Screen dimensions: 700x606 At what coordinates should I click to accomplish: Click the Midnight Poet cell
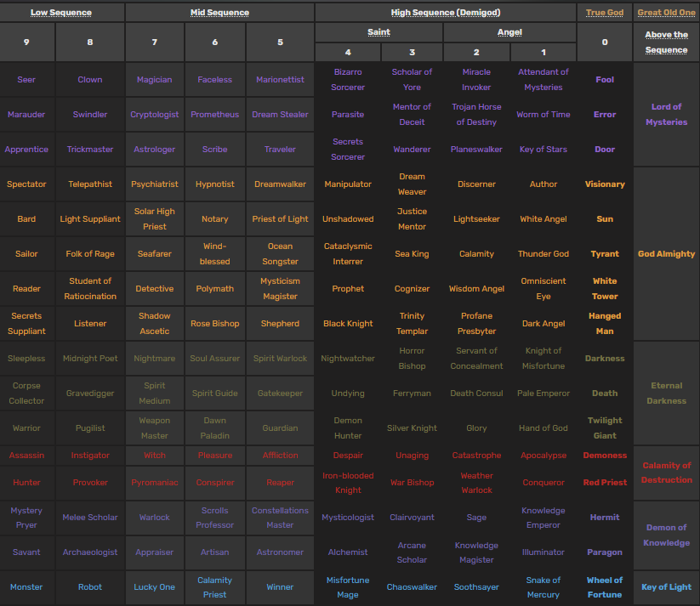click(89, 358)
